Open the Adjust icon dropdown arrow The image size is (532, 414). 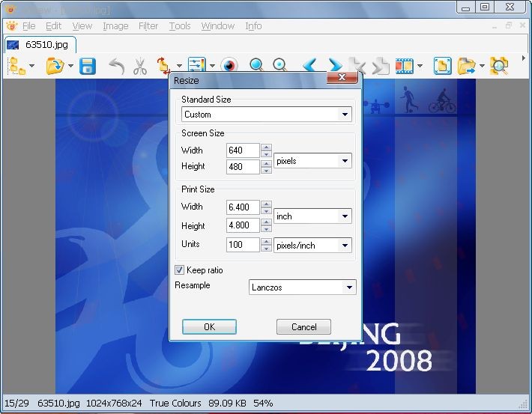tap(212, 65)
